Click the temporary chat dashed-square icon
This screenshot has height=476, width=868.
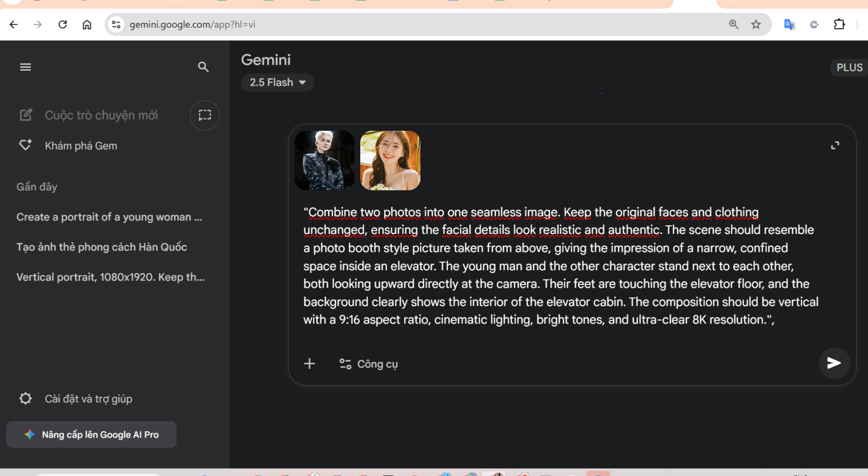pyautogui.click(x=205, y=115)
